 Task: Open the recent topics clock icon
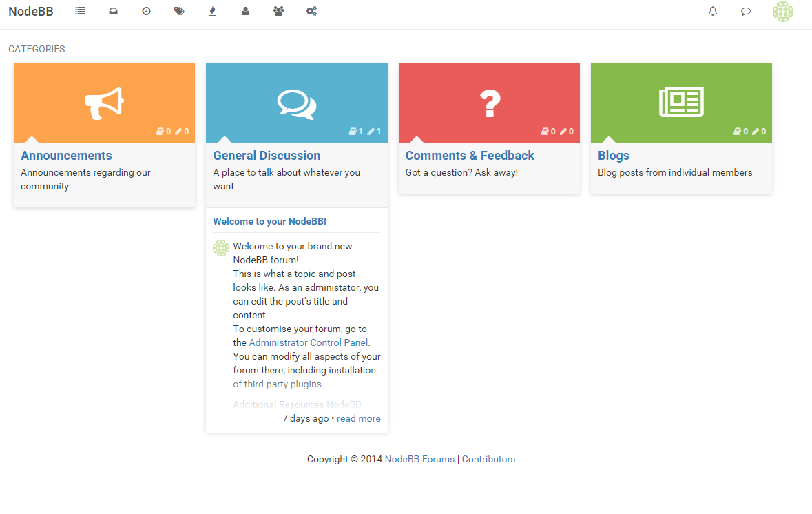[146, 11]
